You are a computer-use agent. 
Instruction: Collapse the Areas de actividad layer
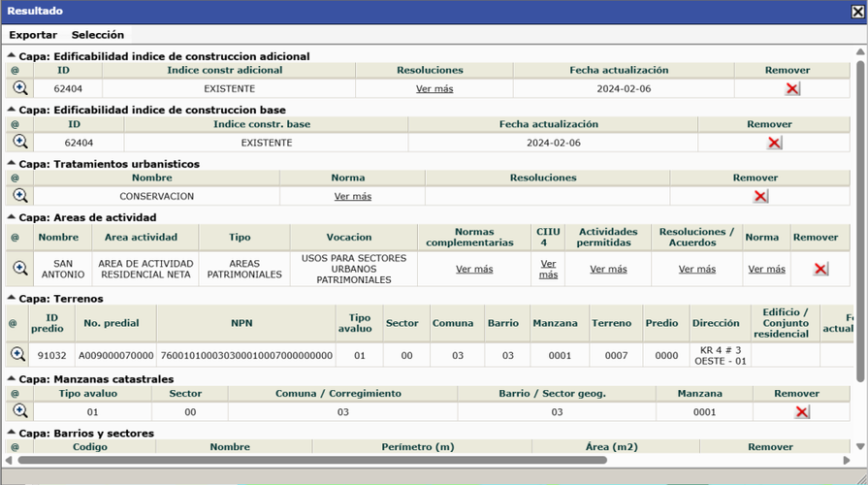[x=11, y=216]
